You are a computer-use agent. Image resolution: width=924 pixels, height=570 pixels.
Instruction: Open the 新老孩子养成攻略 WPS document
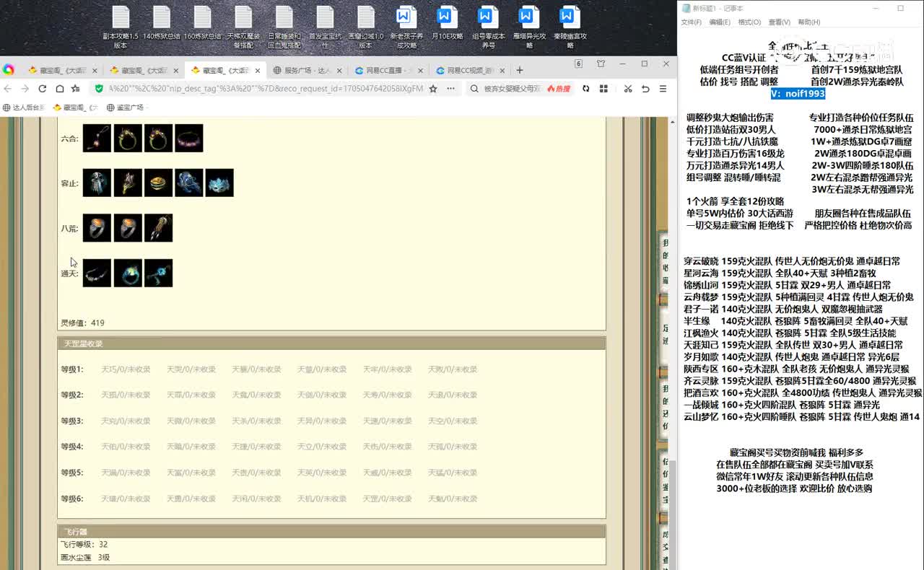coord(406,27)
